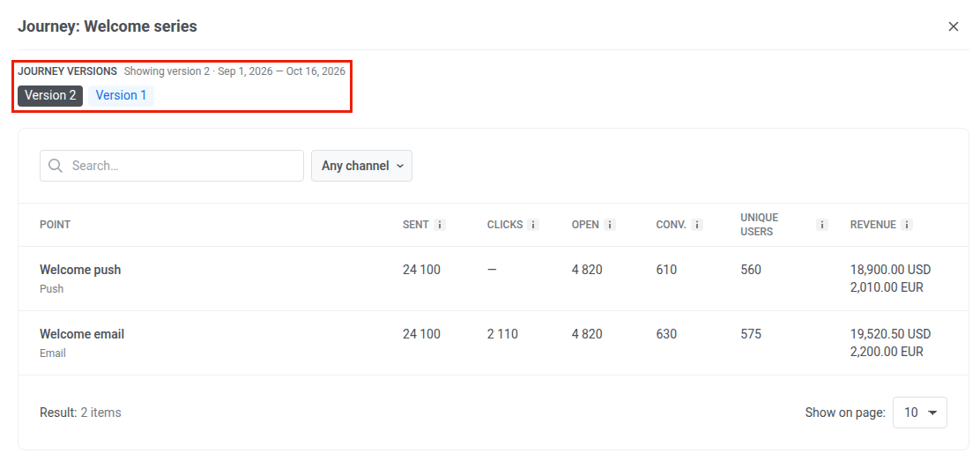Click the Welcome email open value 4 820

[x=587, y=334]
